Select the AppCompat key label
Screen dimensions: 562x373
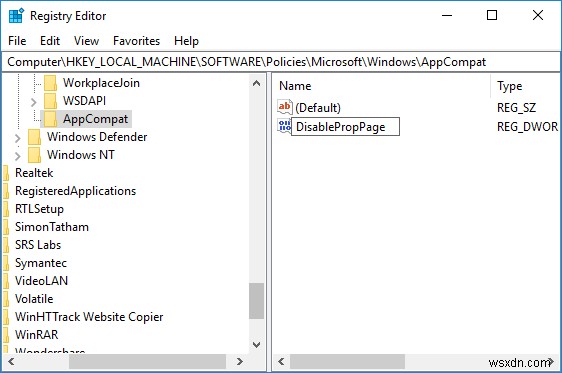[x=95, y=119]
